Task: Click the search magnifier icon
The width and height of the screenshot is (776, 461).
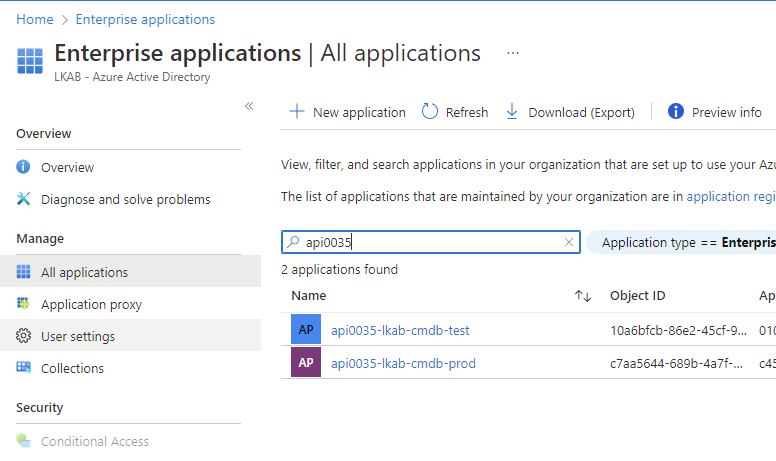Action: click(x=293, y=241)
